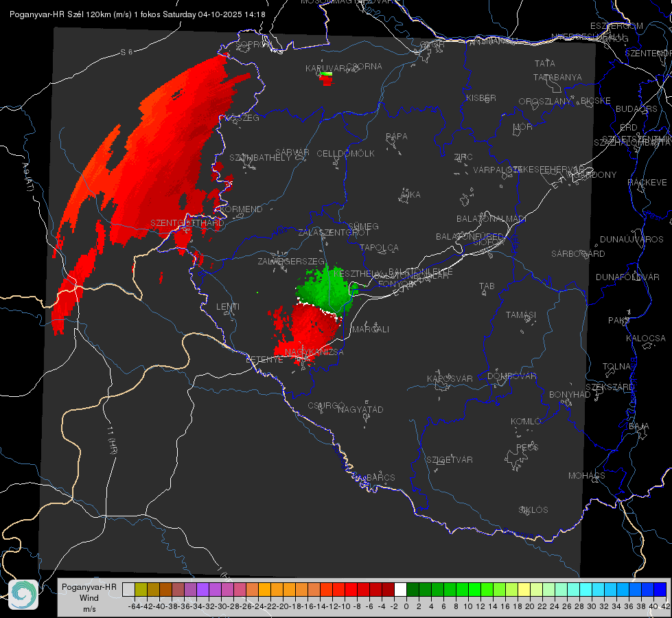Image resolution: width=672 pixels, height=618 pixels.
Task: Click the SZOMBATHELY city label
Action: point(260,158)
